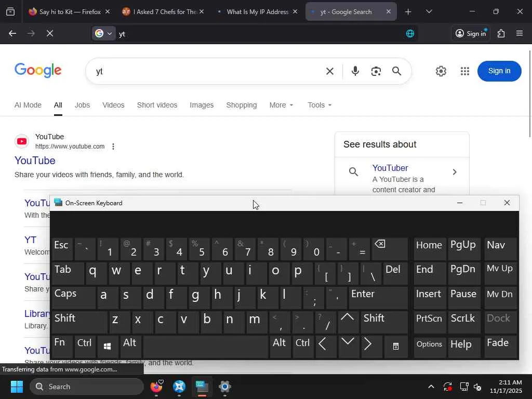
Task: Expand the More search filters dropdown
Action: (281, 105)
